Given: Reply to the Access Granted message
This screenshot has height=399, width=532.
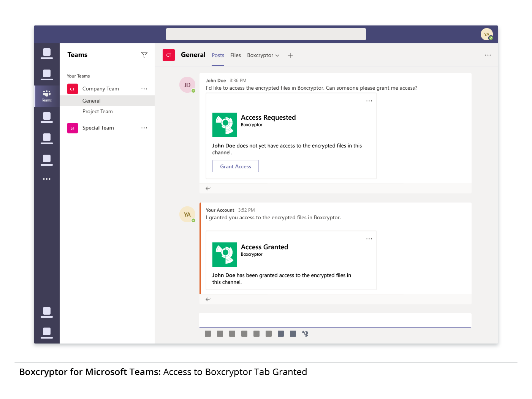Looking at the screenshot, I should coord(208,299).
